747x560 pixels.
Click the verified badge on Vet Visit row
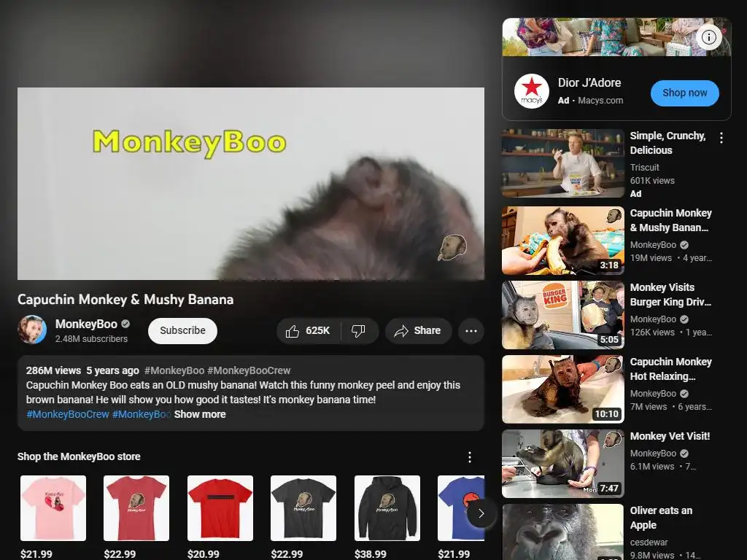pyautogui.click(x=684, y=454)
